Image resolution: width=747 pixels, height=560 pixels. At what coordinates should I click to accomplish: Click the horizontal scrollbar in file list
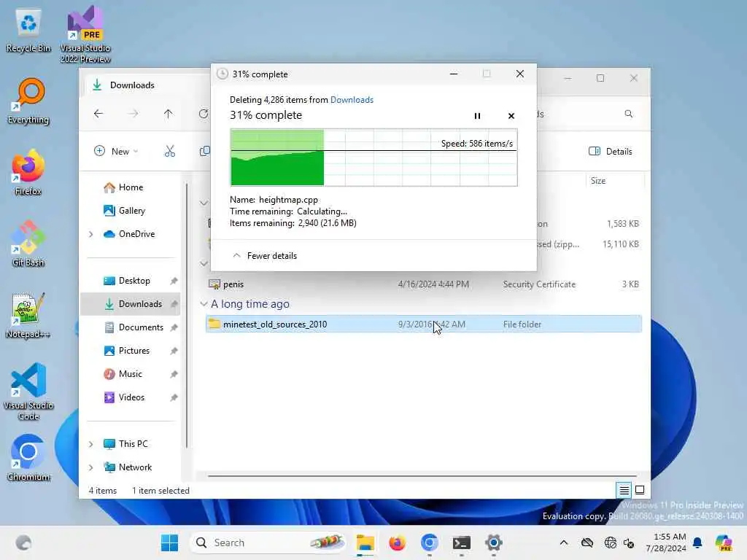(422, 475)
